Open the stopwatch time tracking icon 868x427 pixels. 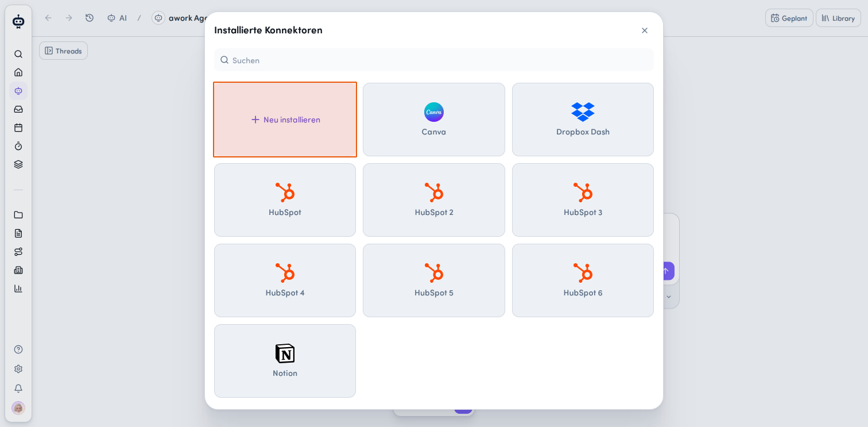[x=18, y=146]
